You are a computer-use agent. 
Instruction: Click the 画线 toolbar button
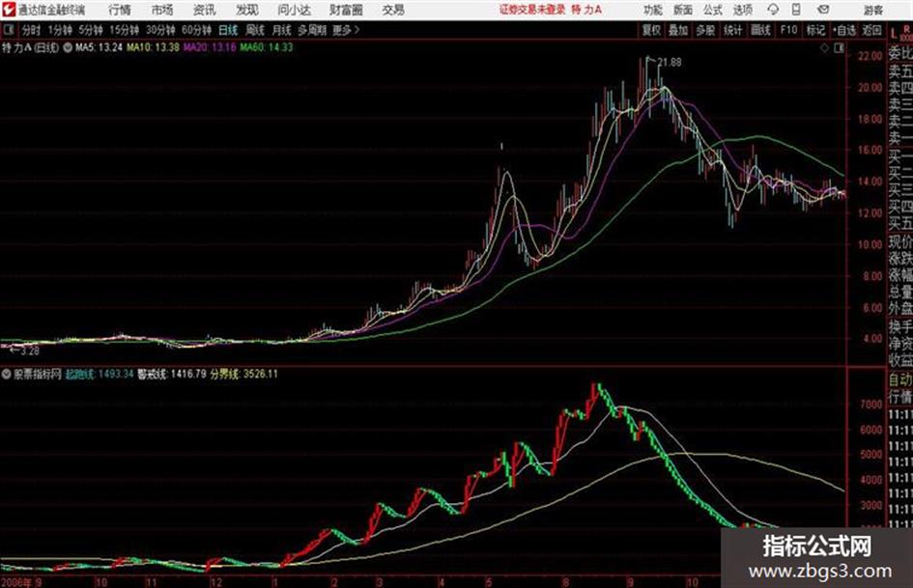tap(760, 30)
